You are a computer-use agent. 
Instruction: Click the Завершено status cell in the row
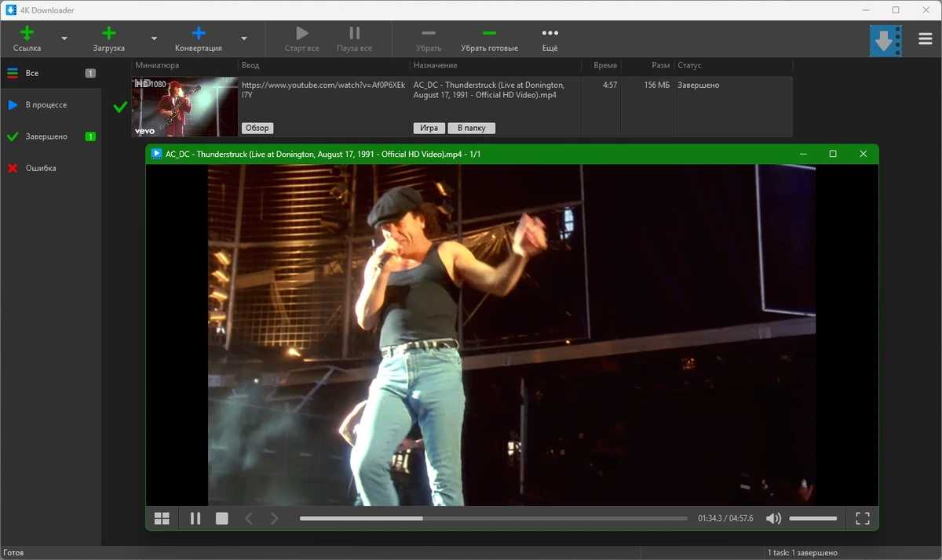699,85
